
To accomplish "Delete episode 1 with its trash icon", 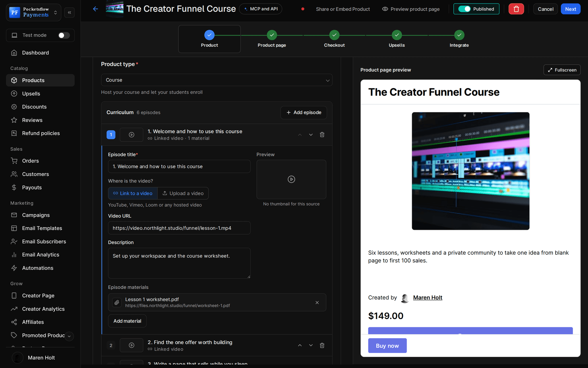I will (322, 135).
